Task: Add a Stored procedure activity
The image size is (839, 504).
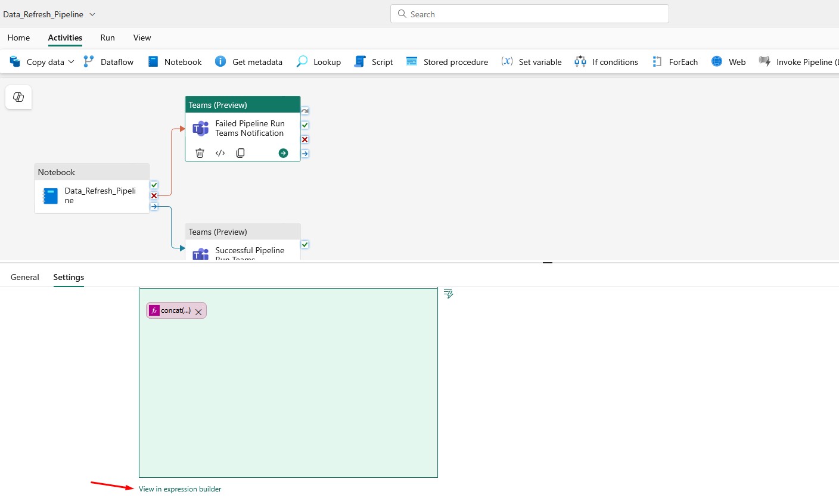Action: click(x=447, y=62)
